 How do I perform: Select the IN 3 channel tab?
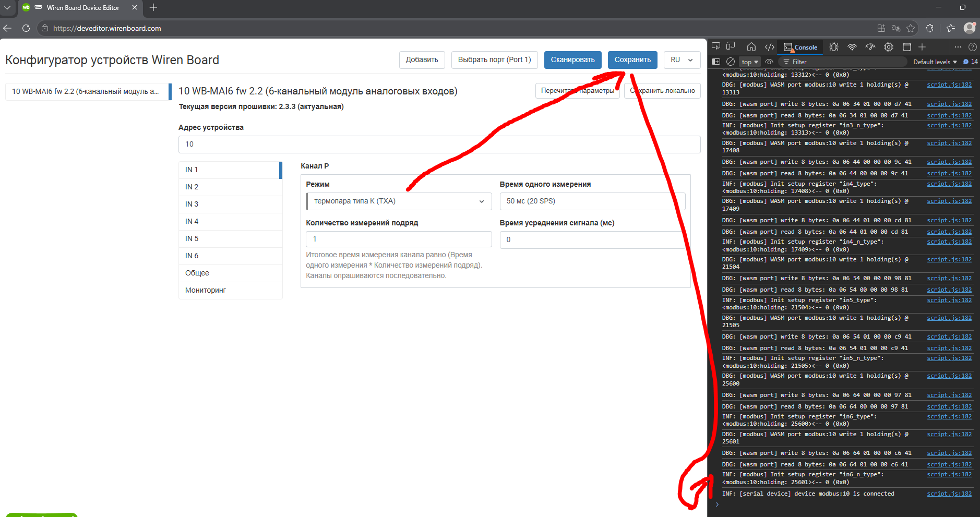(x=230, y=204)
